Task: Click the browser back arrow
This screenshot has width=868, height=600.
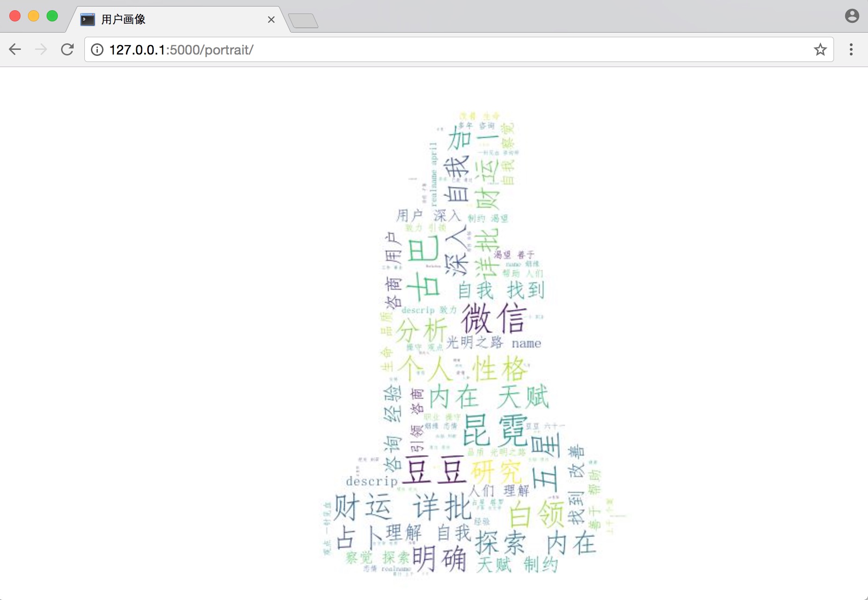Action: coord(15,49)
